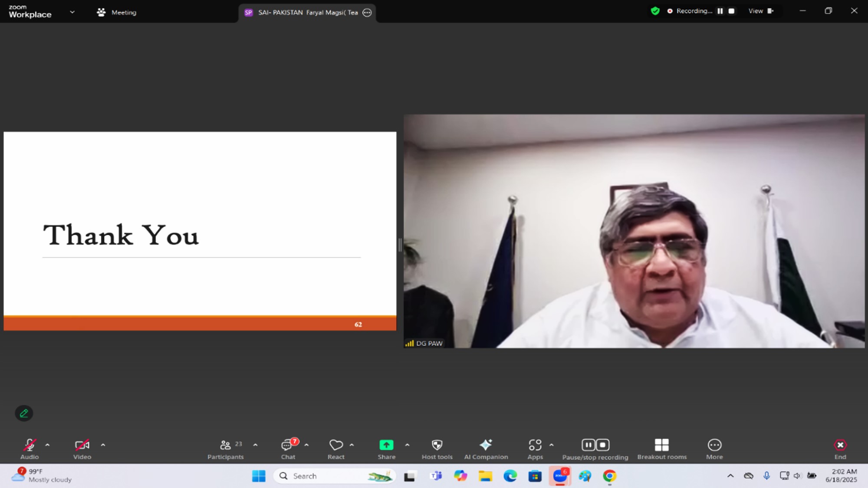The width and height of the screenshot is (868, 488).
Task: Open the View layout menu
Action: click(x=761, y=11)
